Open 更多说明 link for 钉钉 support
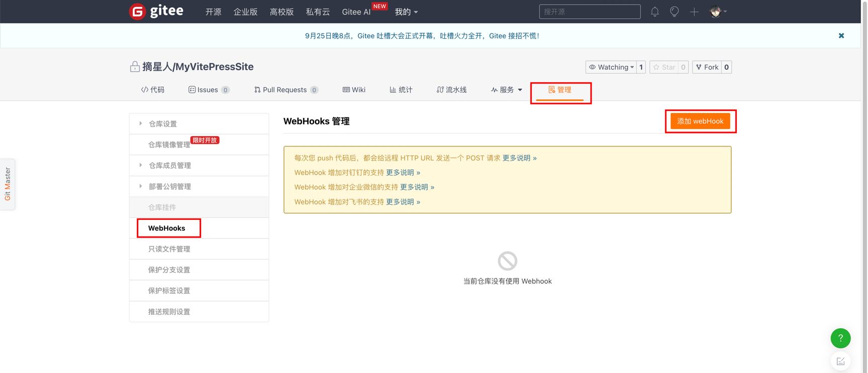Screen dimensions: 868x373 click(403, 172)
